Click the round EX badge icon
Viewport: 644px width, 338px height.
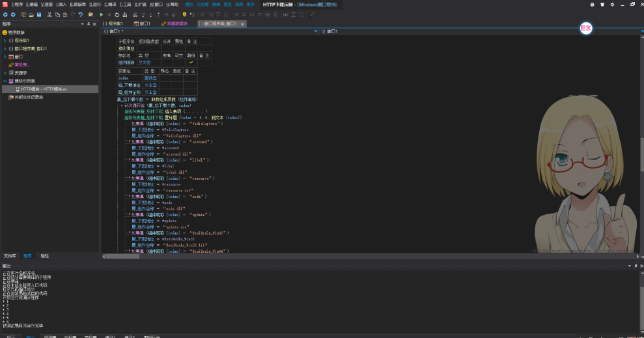(x=585, y=29)
